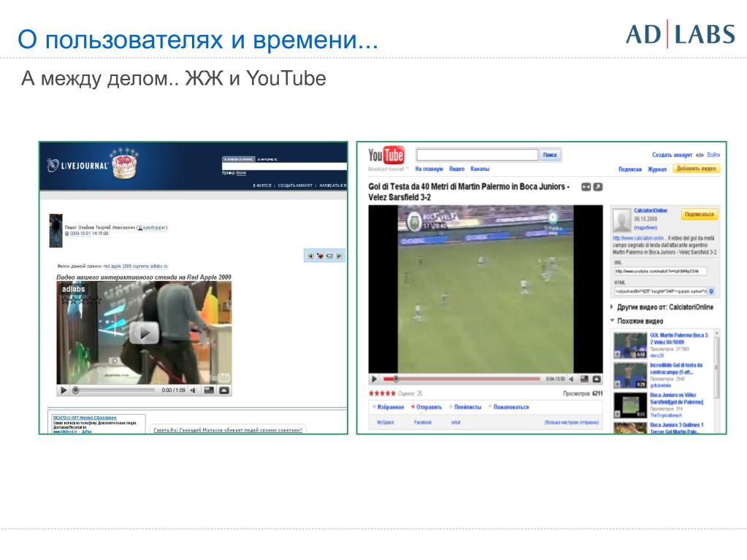This screenshot has width=747, height=560.
Task: Open the Видео menu item
Action: (456, 169)
